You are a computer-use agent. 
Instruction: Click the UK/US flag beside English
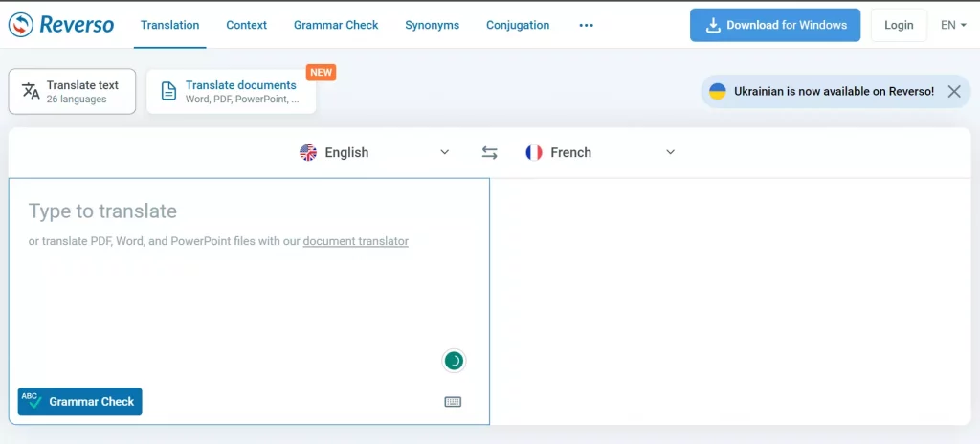308,152
